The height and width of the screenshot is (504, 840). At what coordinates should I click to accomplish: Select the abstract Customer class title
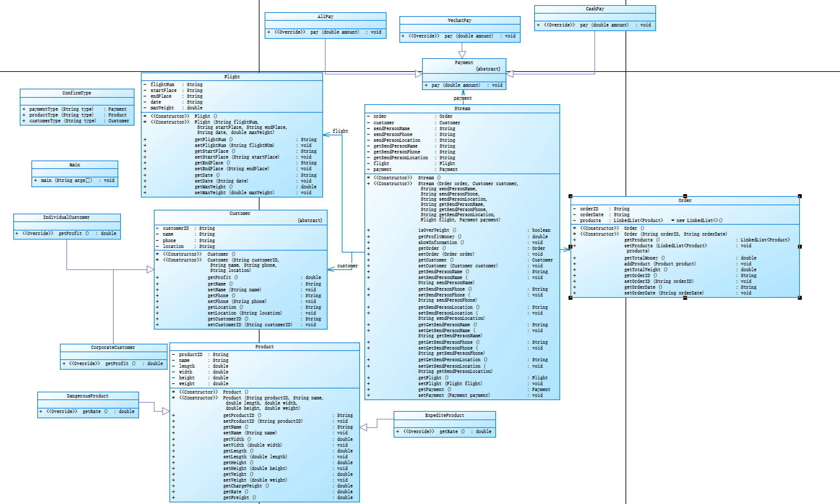click(x=240, y=214)
